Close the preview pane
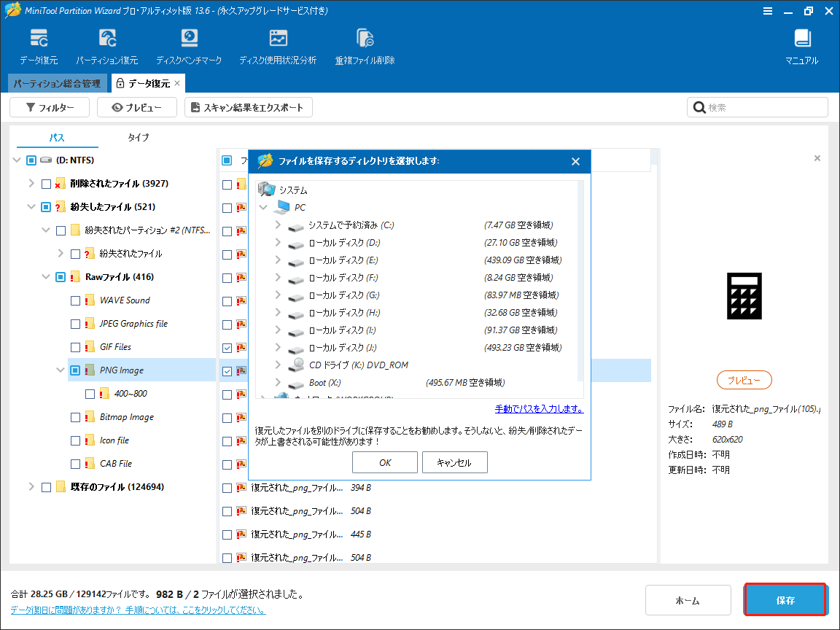Screen dimensions: 840x630 [817, 158]
